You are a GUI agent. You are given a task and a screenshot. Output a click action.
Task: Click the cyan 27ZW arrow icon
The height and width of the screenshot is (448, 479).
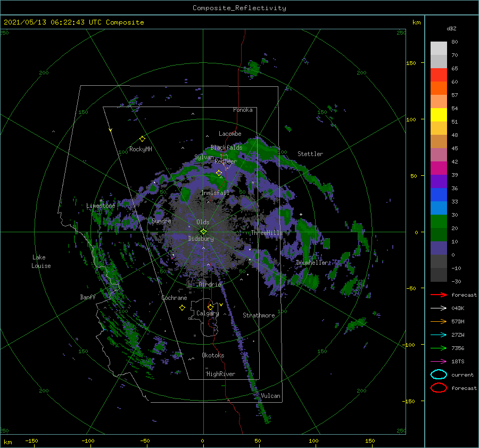click(x=439, y=335)
